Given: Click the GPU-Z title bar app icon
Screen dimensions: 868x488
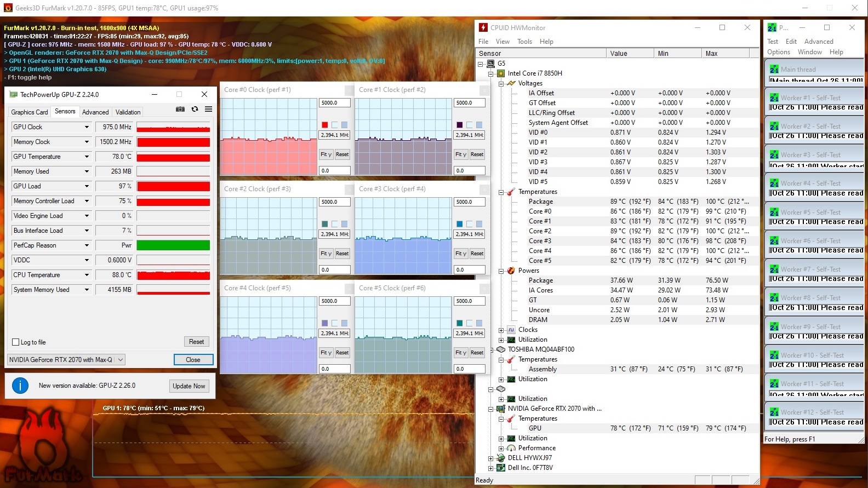Looking at the screenshot, I should pyautogui.click(x=14, y=95).
